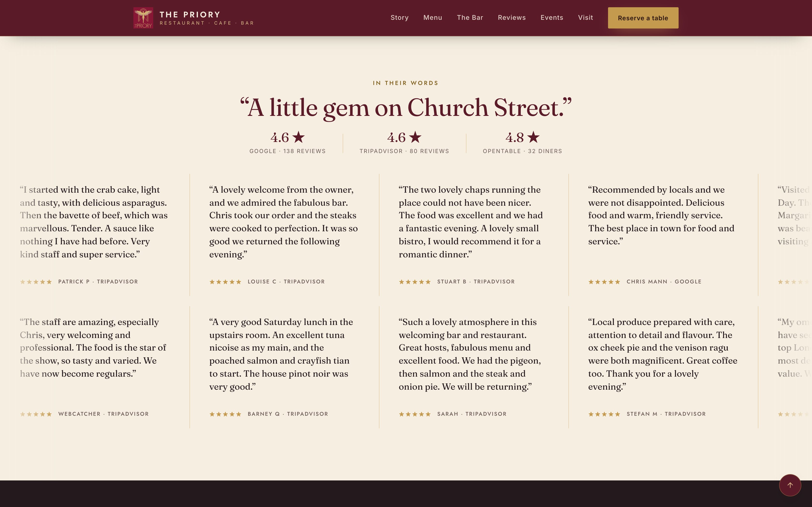Click the star beside Google 4.6 rating

[x=298, y=137]
